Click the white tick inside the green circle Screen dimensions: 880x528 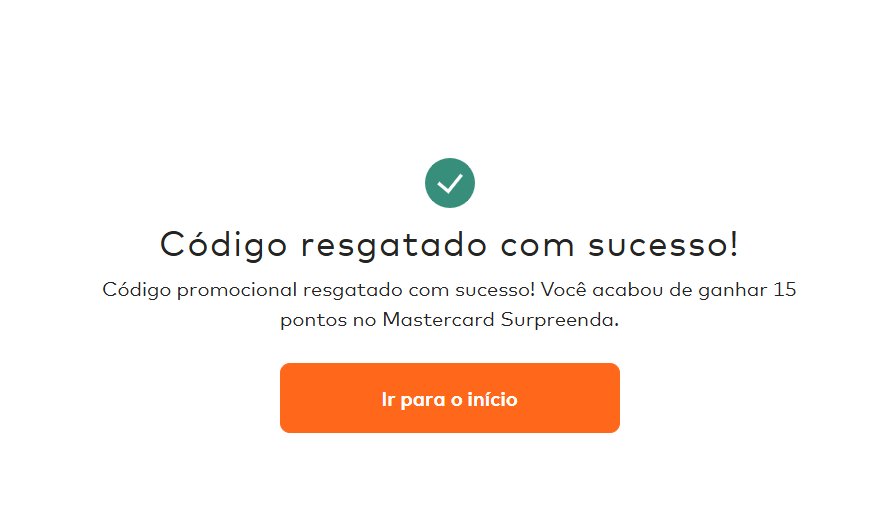pos(450,183)
